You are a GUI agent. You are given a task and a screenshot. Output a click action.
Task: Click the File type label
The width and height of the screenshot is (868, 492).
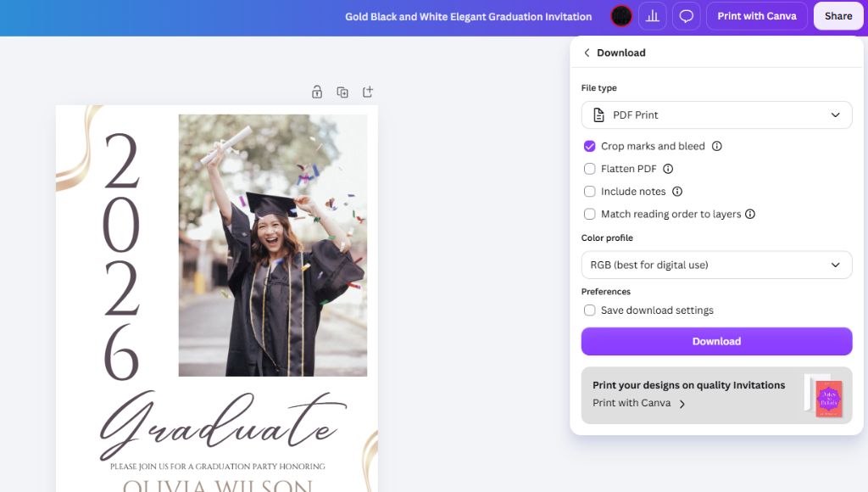598,87
